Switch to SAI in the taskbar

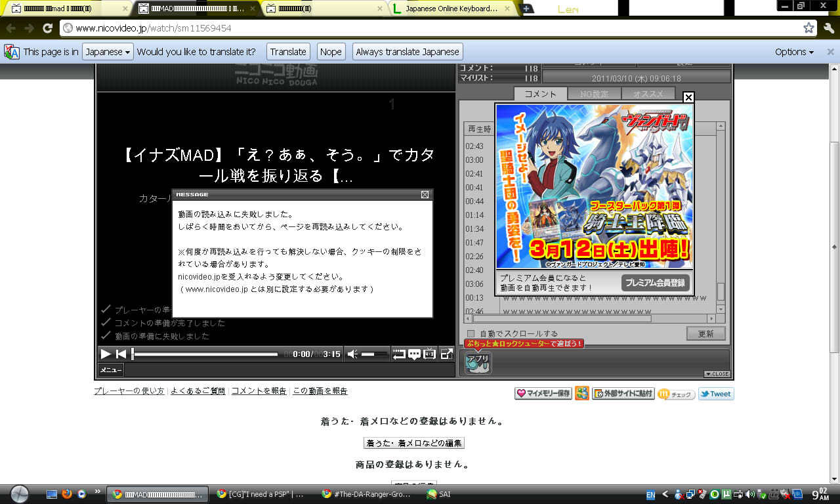(438, 494)
